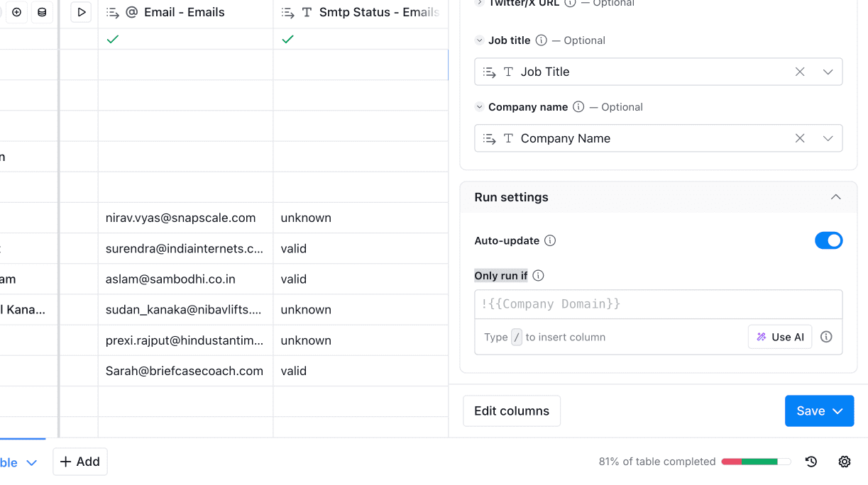The width and height of the screenshot is (868, 485).
Task: Click the Use AI button
Action: point(780,337)
